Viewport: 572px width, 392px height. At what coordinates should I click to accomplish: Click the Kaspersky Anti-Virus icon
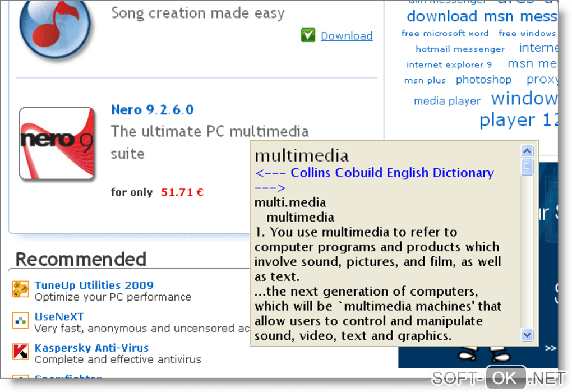pyautogui.click(x=20, y=352)
